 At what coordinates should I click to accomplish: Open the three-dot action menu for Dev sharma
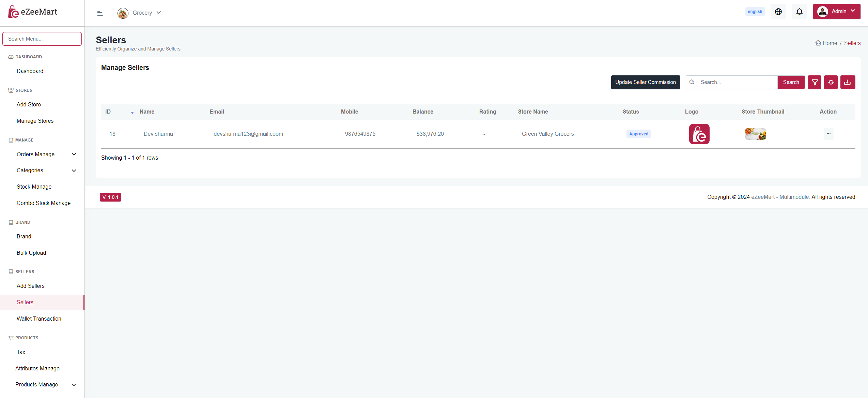click(x=828, y=134)
